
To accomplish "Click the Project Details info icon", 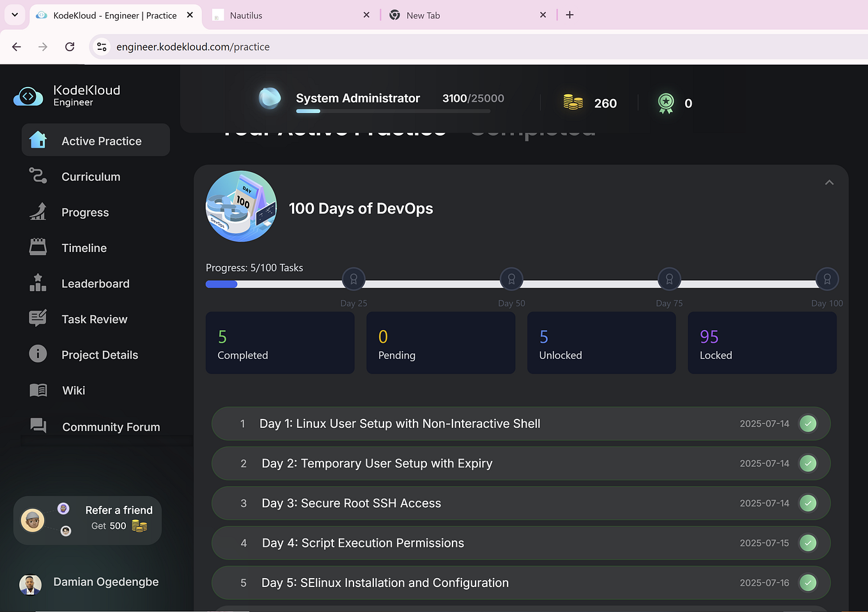I will click(x=37, y=354).
